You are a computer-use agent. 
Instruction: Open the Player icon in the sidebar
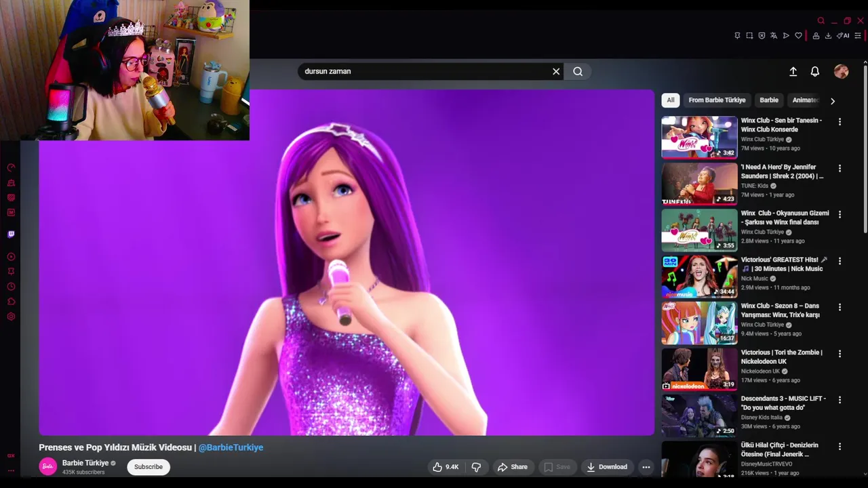(x=11, y=257)
